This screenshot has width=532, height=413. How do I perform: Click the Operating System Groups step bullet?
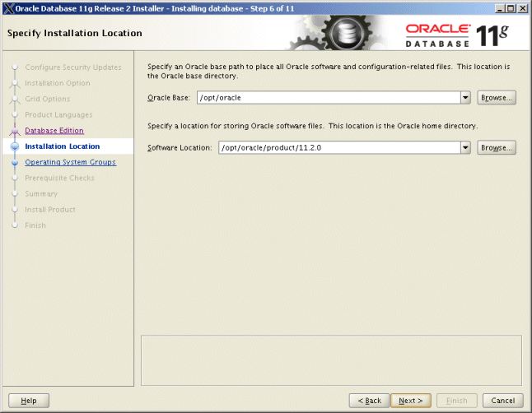(x=15, y=162)
